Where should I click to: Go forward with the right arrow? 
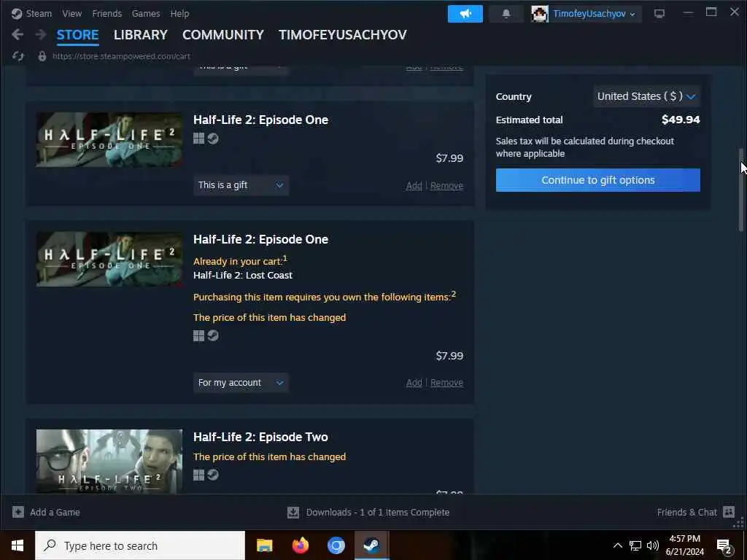41,34
